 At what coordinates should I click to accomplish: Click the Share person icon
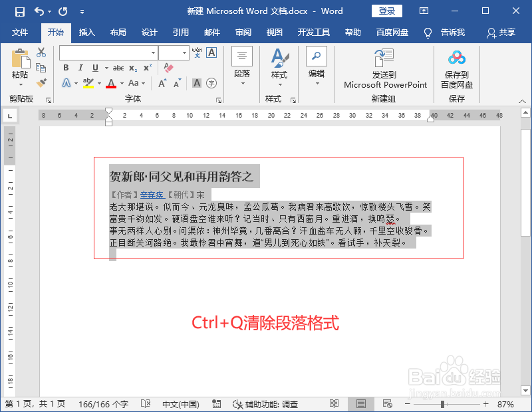[x=491, y=33]
